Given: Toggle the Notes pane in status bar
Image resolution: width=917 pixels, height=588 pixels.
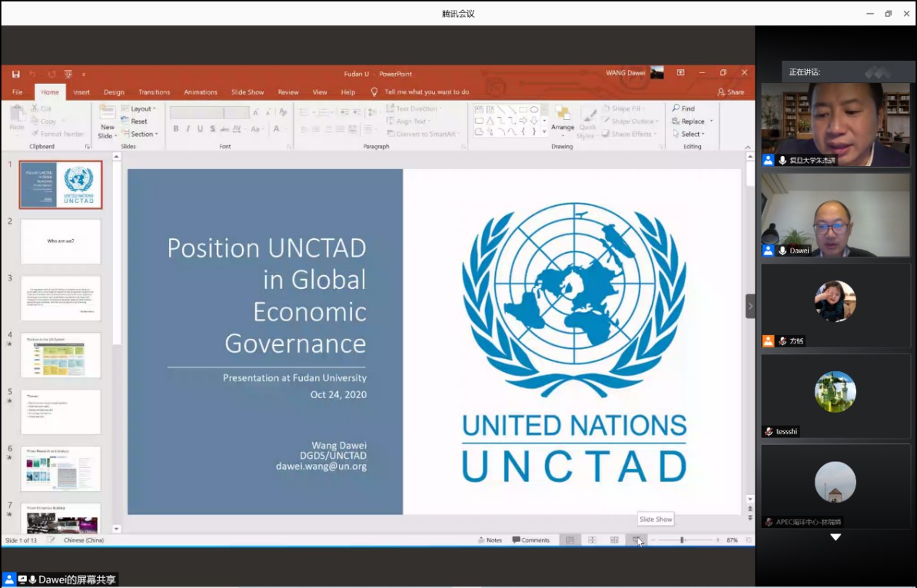Looking at the screenshot, I should tap(490, 540).
